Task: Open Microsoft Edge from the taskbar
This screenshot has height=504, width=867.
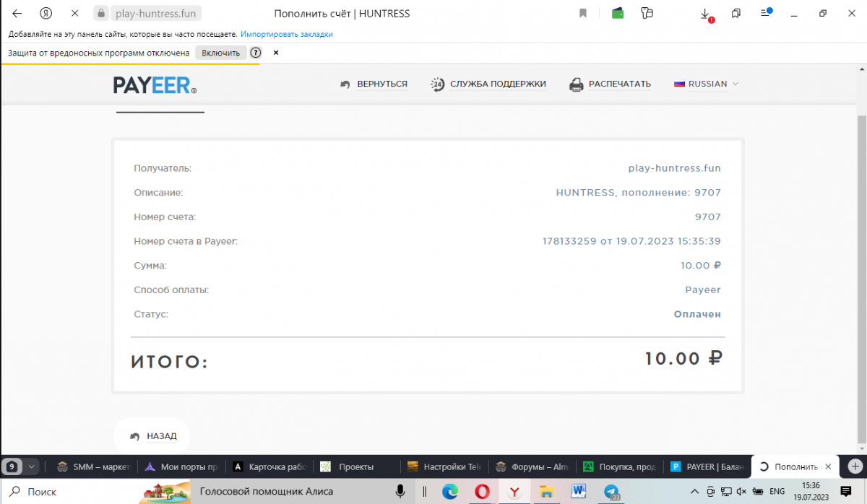Action: (450, 492)
